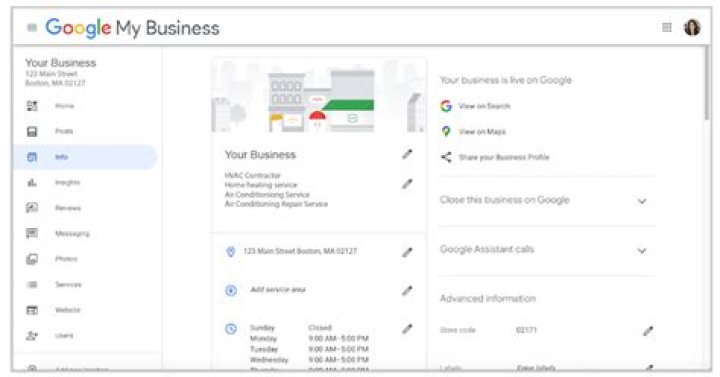Click the Messaging sidebar icon

[x=32, y=233]
